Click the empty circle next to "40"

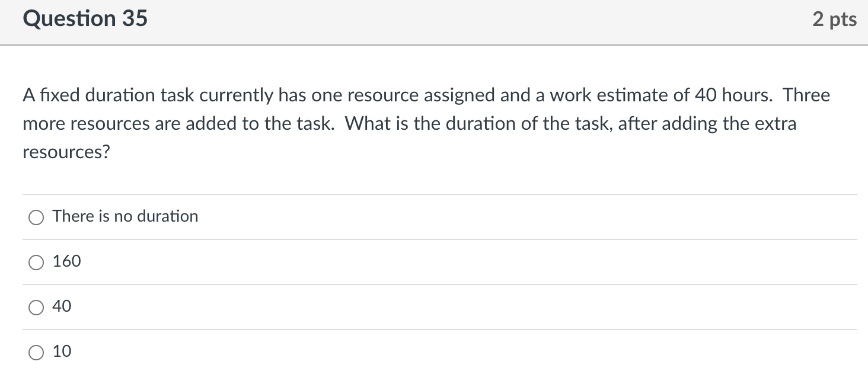(36, 307)
